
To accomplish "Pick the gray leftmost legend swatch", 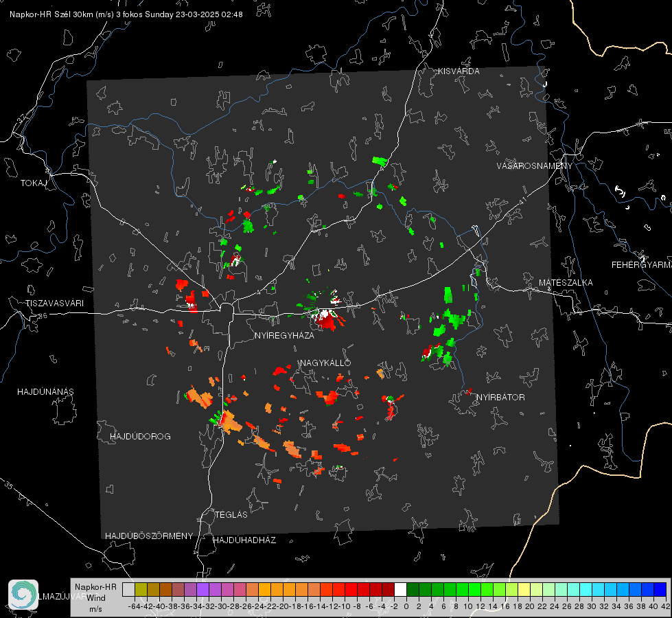I will [x=128, y=589].
